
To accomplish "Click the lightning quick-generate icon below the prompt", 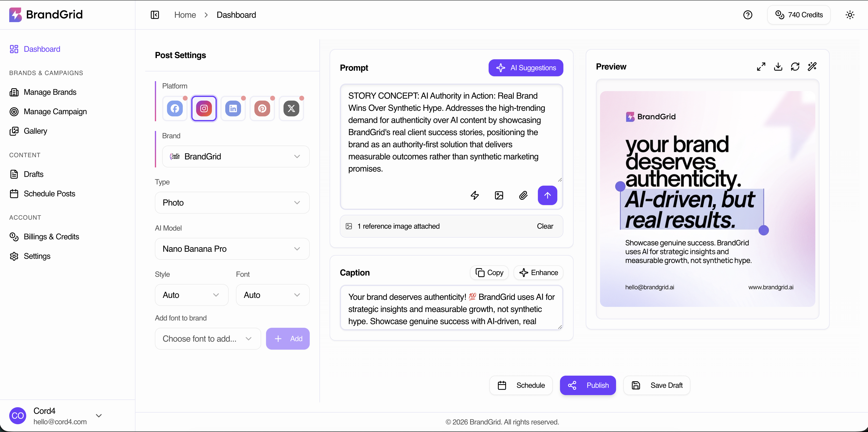I will coord(475,195).
